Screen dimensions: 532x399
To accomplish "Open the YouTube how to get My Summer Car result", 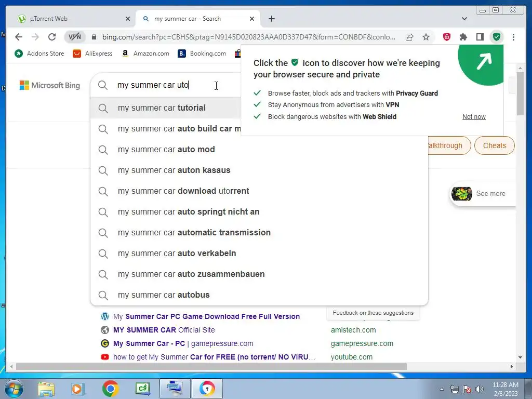I will coord(214,357).
